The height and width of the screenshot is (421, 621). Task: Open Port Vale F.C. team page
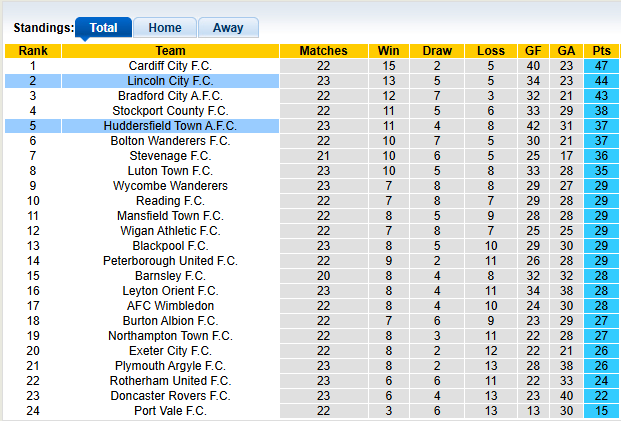[x=170, y=411]
